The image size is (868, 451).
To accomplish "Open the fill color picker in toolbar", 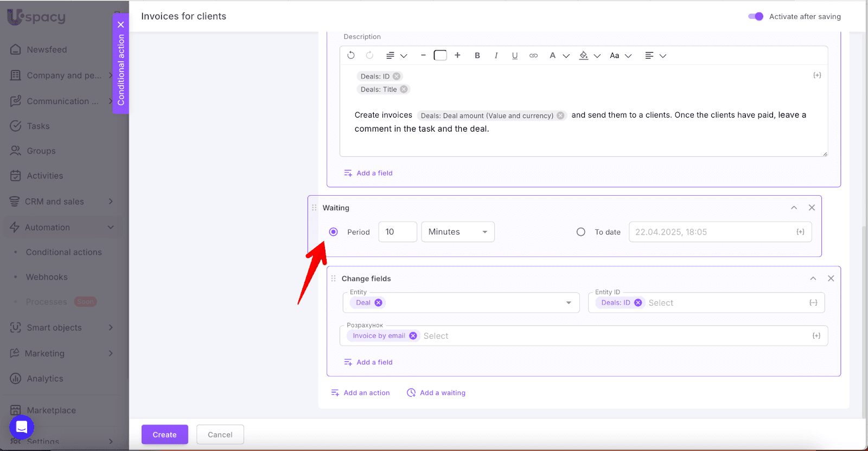I will point(584,55).
